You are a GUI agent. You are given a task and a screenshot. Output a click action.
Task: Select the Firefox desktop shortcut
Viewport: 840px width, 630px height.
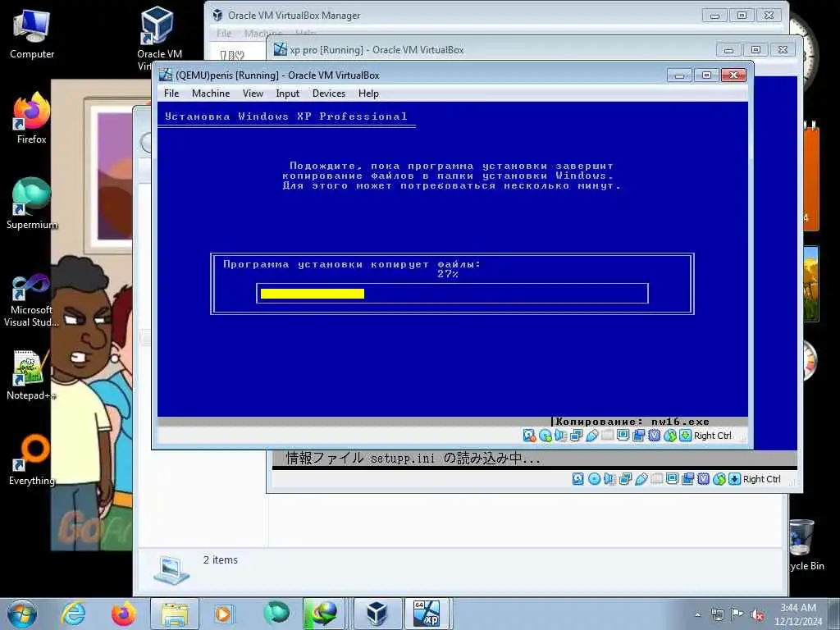(x=32, y=118)
